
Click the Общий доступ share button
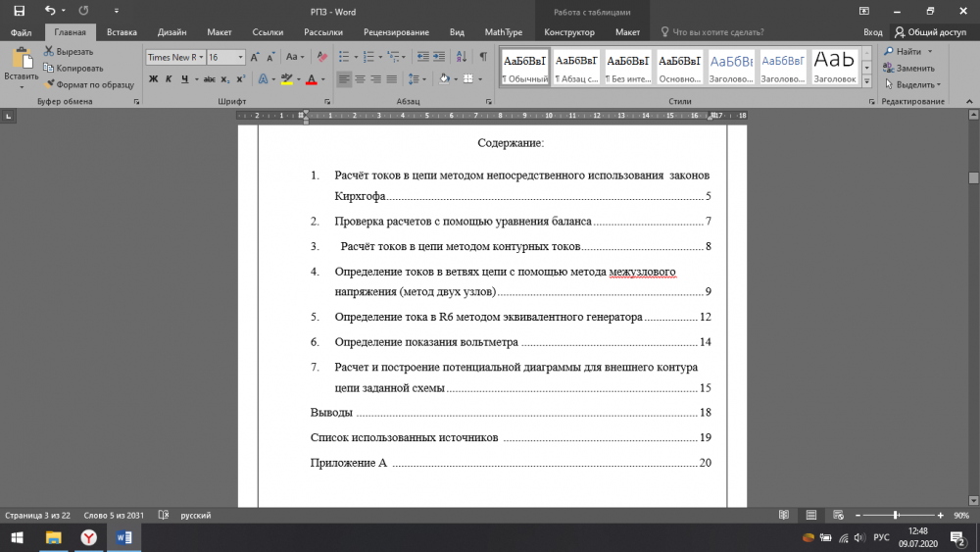tap(929, 31)
